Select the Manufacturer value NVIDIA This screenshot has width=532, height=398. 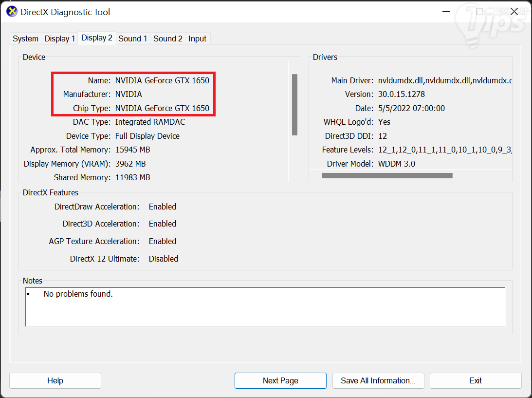(x=128, y=94)
